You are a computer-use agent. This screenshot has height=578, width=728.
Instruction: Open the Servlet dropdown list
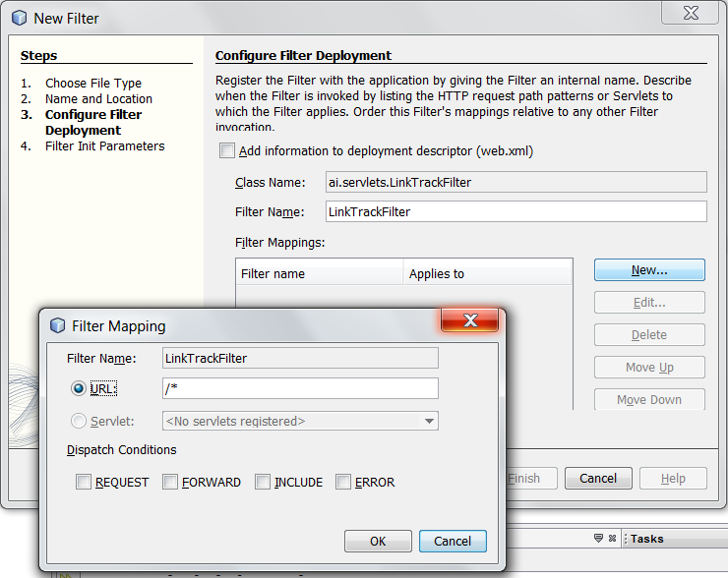[300, 421]
